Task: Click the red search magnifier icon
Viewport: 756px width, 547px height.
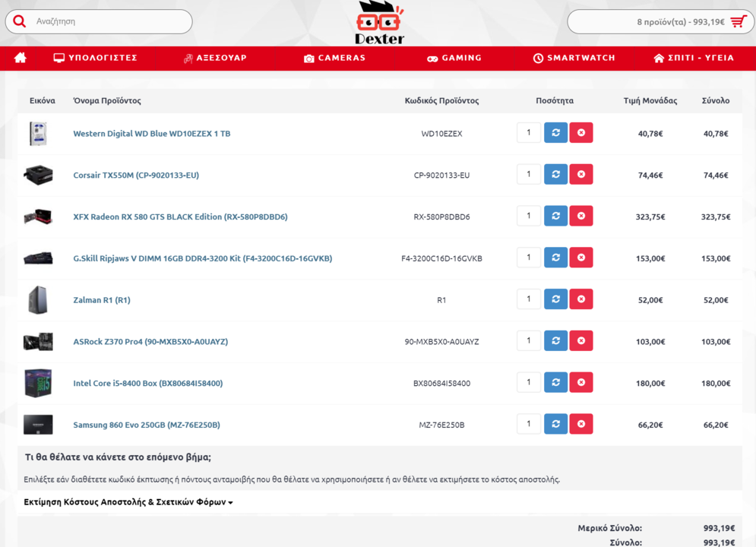Action: coord(19,21)
